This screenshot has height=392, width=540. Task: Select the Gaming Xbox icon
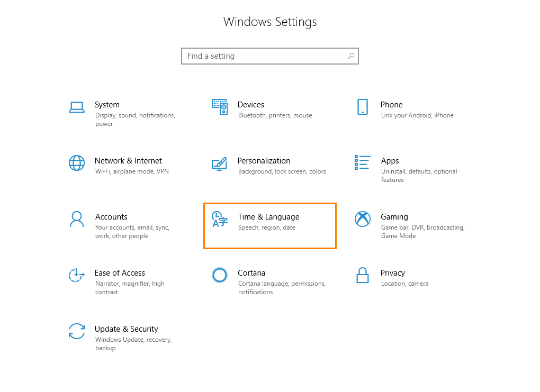[363, 218]
